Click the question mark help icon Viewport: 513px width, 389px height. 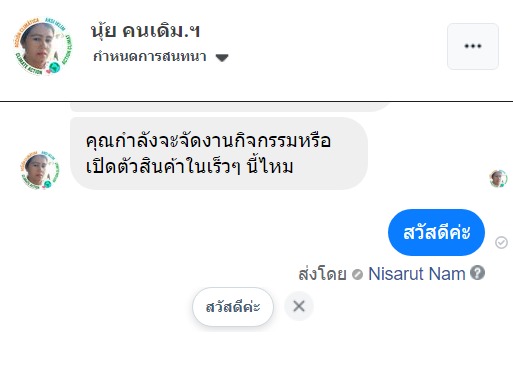pyautogui.click(x=477, y=273)
